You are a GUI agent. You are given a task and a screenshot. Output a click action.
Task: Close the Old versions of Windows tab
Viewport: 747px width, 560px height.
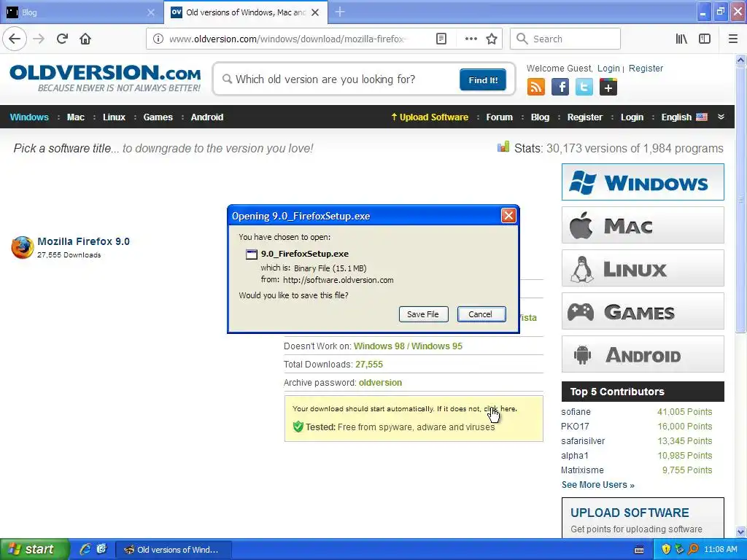(315, 12)
